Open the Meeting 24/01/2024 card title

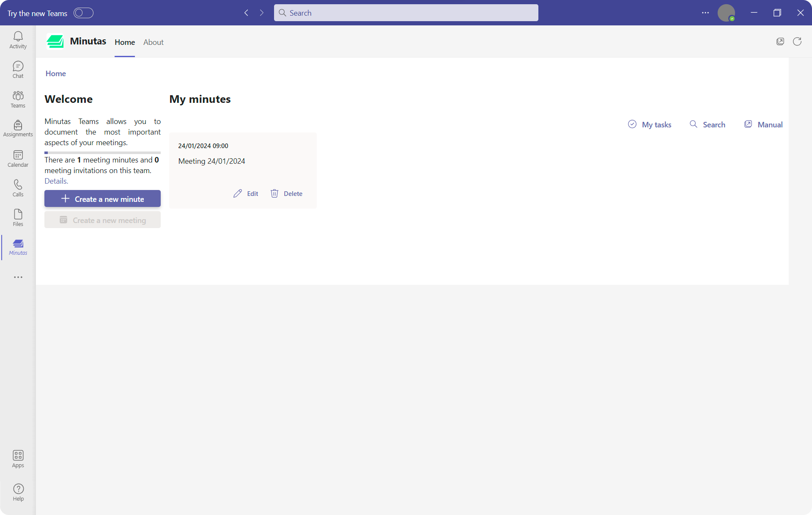(x=211, y=161)
